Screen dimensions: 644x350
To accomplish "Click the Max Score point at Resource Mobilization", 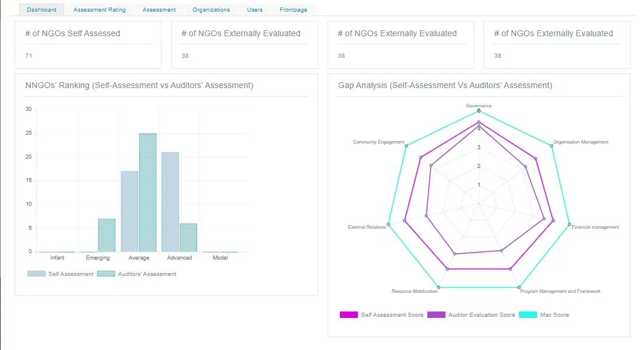I will (438, 287).
